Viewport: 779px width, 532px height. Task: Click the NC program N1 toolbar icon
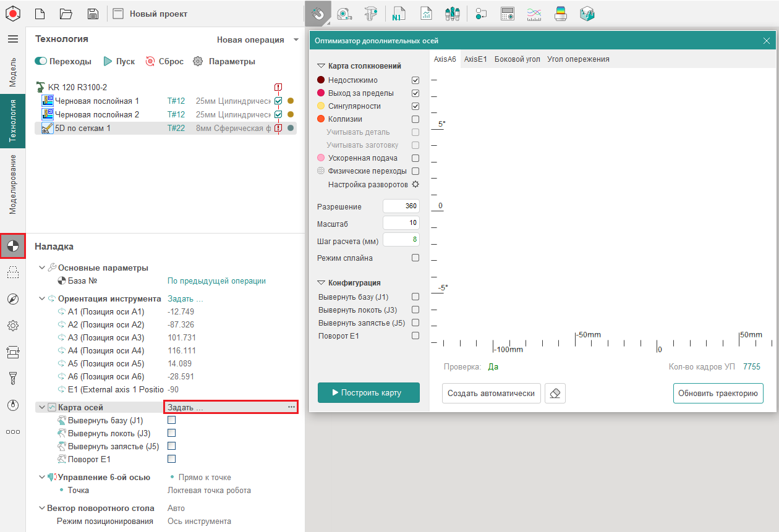coord(398,14)
